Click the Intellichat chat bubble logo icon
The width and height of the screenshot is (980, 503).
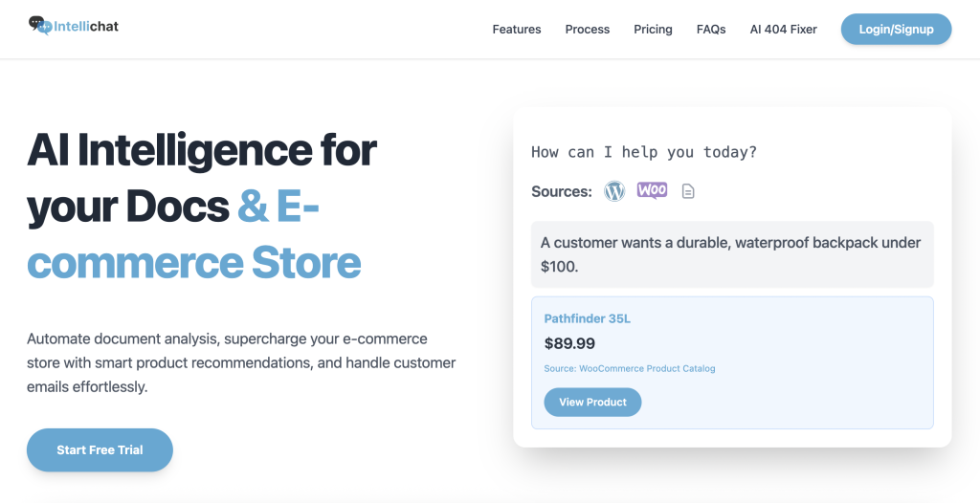pyautogui.click(x=38, y=25)
